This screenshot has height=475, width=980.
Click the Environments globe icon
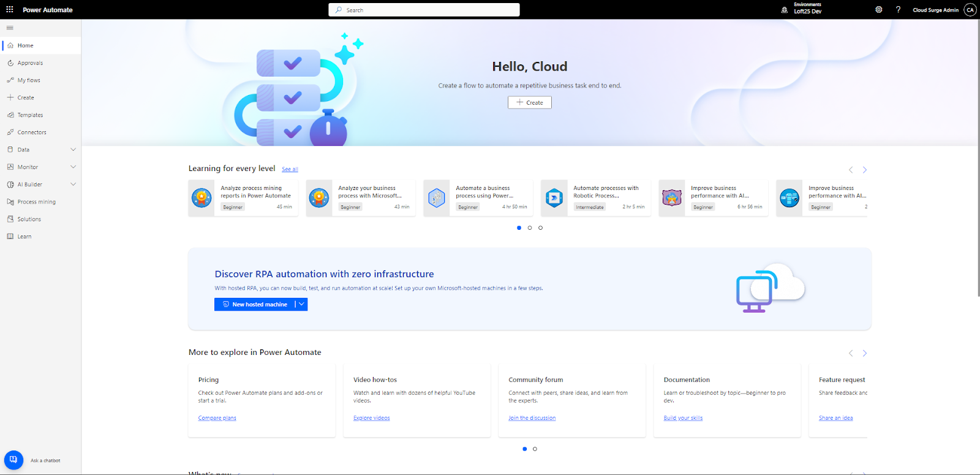(785, 10)
